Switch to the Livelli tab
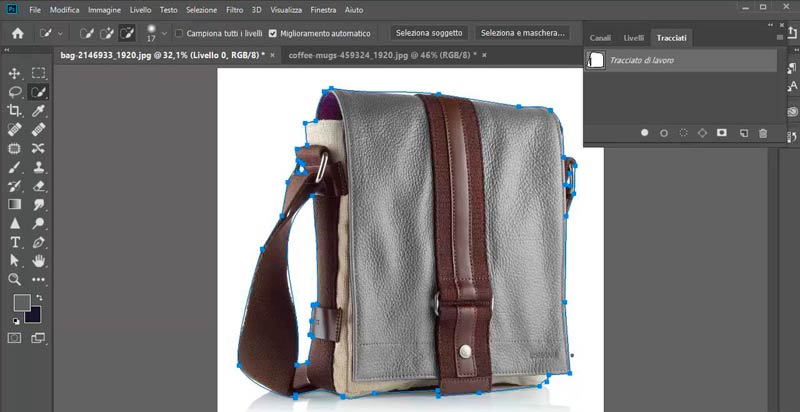 point(634,38)
